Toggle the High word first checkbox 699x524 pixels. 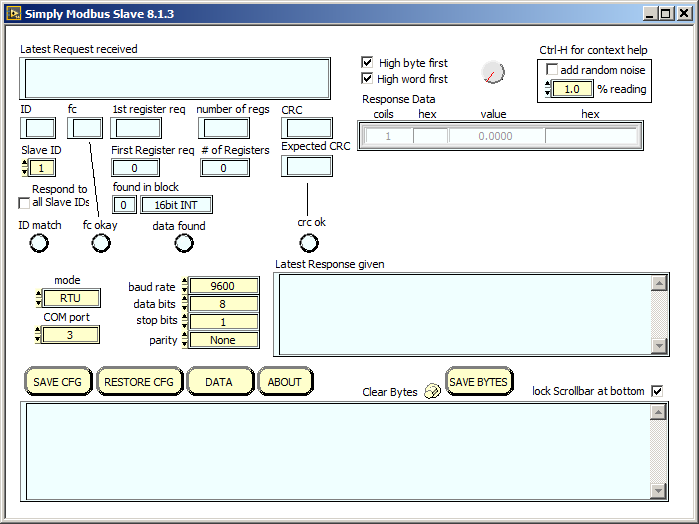click(x=367, y=78)
